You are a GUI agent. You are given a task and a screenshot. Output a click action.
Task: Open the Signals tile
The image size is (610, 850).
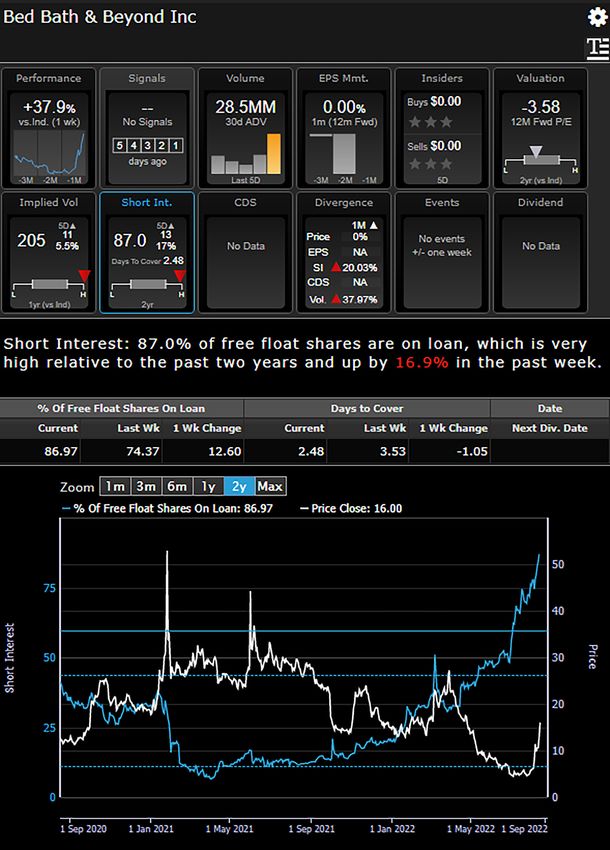coord(147,128)
